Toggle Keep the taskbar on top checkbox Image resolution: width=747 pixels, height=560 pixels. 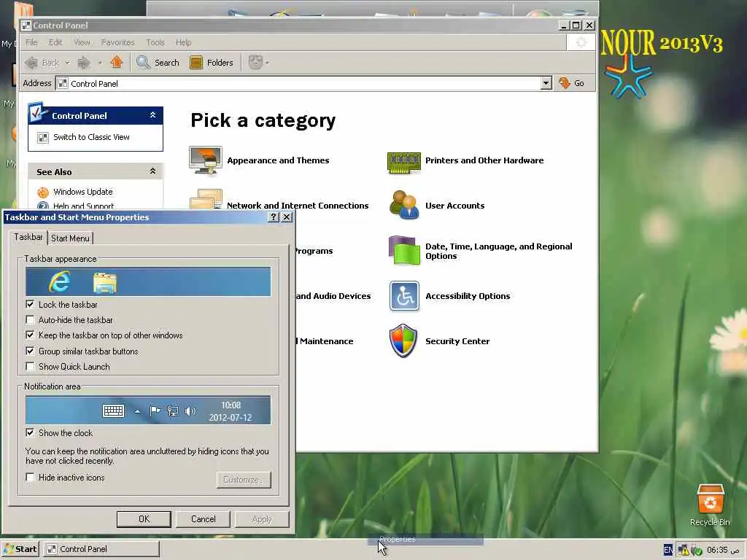(x=30, y=335)
